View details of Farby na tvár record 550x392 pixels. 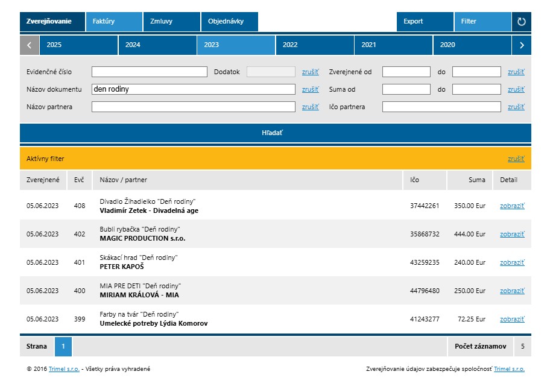[x=512, y=319]
